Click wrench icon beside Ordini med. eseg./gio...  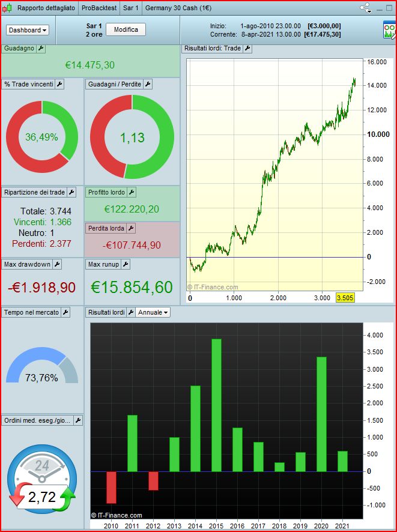[78, 421]
